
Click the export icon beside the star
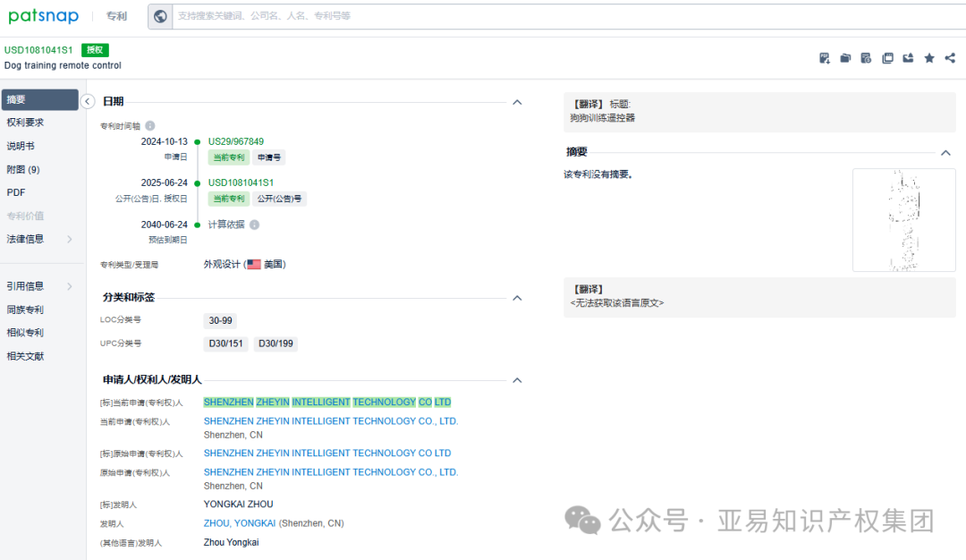(908, 58)
